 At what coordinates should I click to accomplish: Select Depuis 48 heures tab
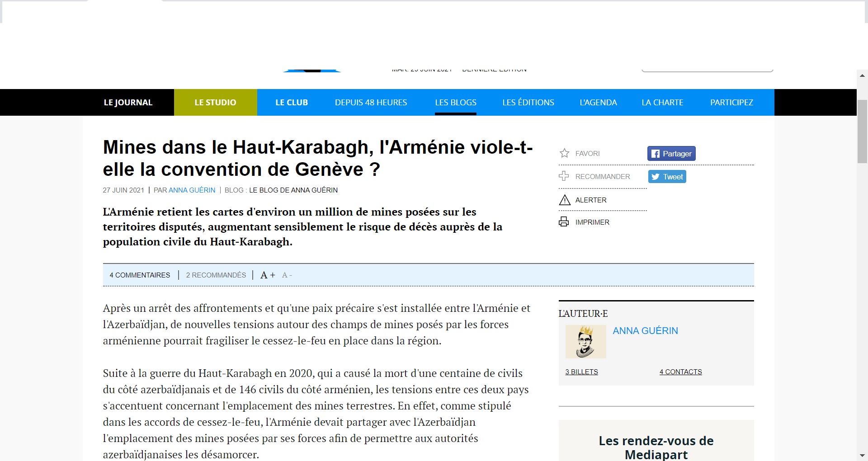371,102
